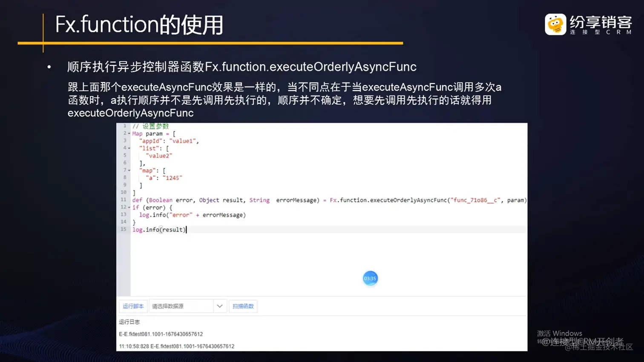Viewport: 644px width, 362px height.
Task: Click the "value2" code line
Action: 159,156
